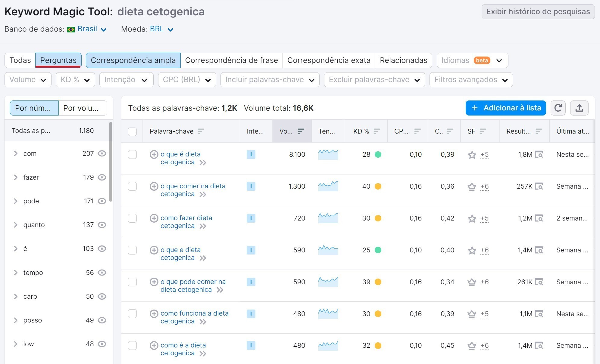600x364 pixels.
Task: Toggle the eye icon next to 'fazer' group
Action: click(x=102, y=177)
